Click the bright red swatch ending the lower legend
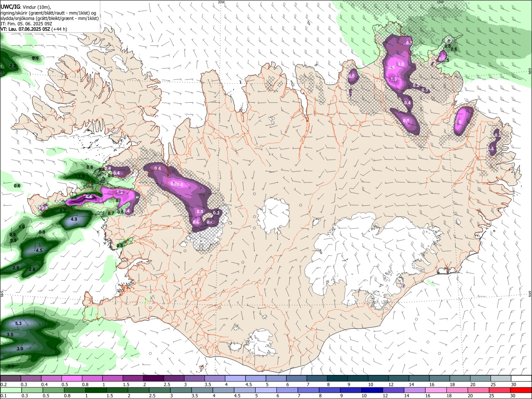532x399 pixels. (520, 390)
